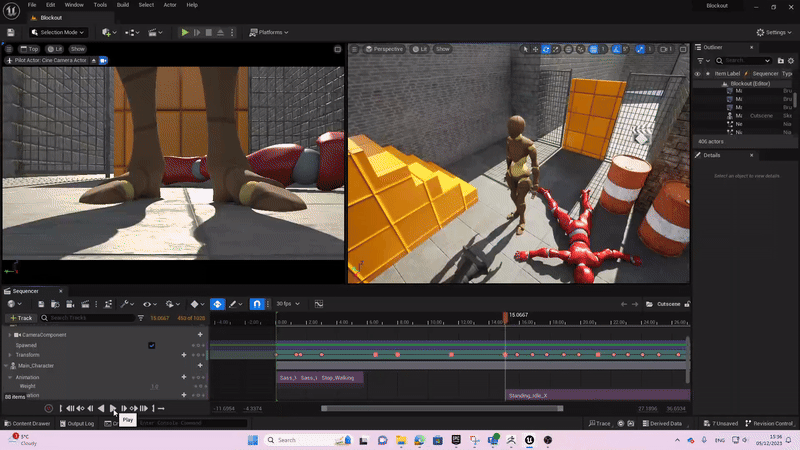The height and width of the screenshot is (450, 800).
Task: Click the add content quick-add icon
Action: [x=107, y=32]
